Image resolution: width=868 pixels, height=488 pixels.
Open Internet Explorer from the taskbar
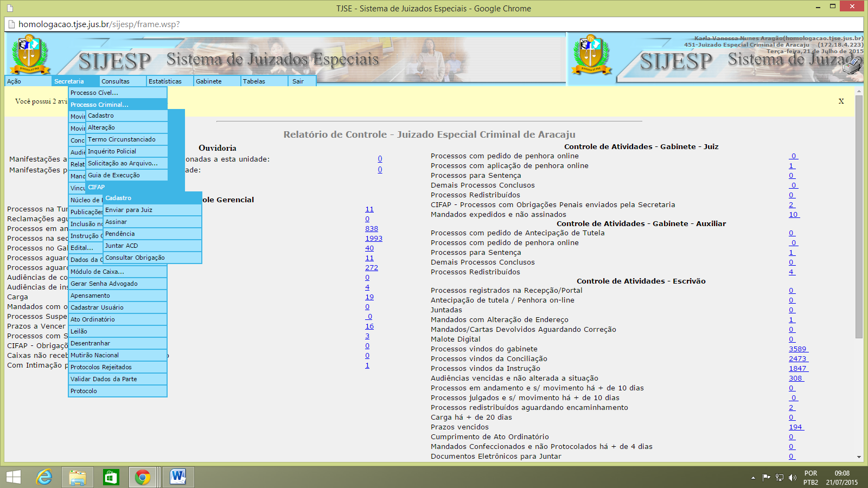point(44,477)
